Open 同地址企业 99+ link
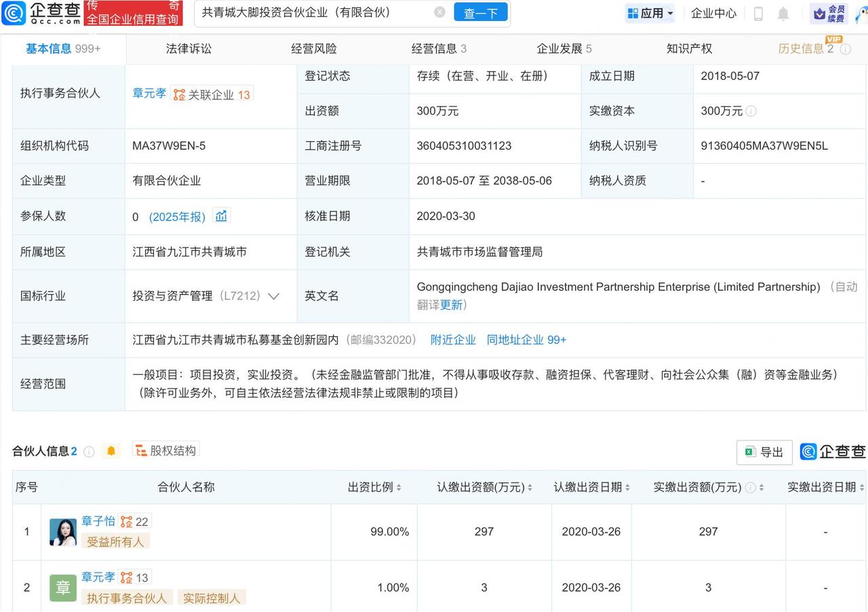Image resolution: width=868 pixels, height=612 pixels. 526,340
